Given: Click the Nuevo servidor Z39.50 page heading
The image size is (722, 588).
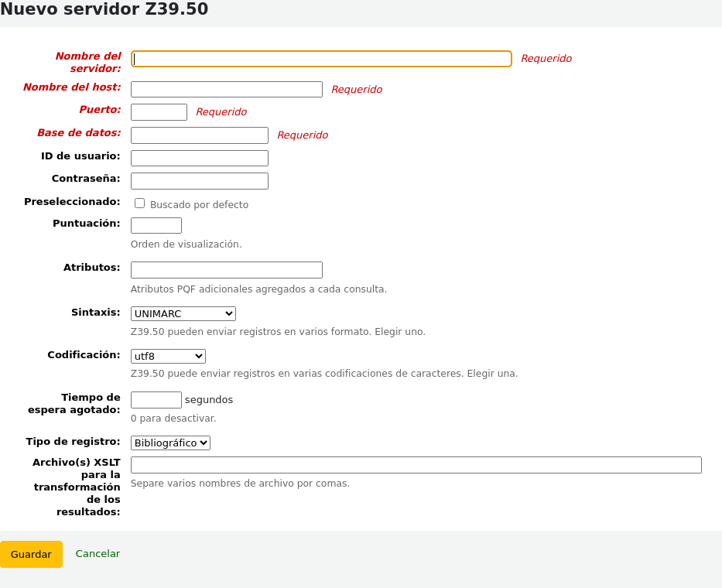Looking at the screenshot, I should point(104,10).
